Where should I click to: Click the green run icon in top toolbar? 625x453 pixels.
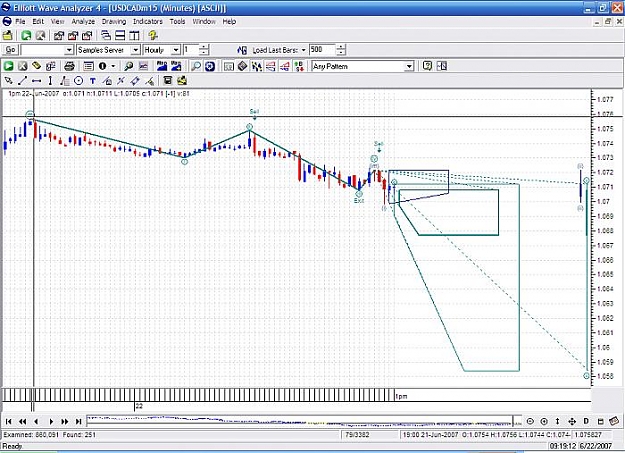pyautogui.click(x=26, y=35)
